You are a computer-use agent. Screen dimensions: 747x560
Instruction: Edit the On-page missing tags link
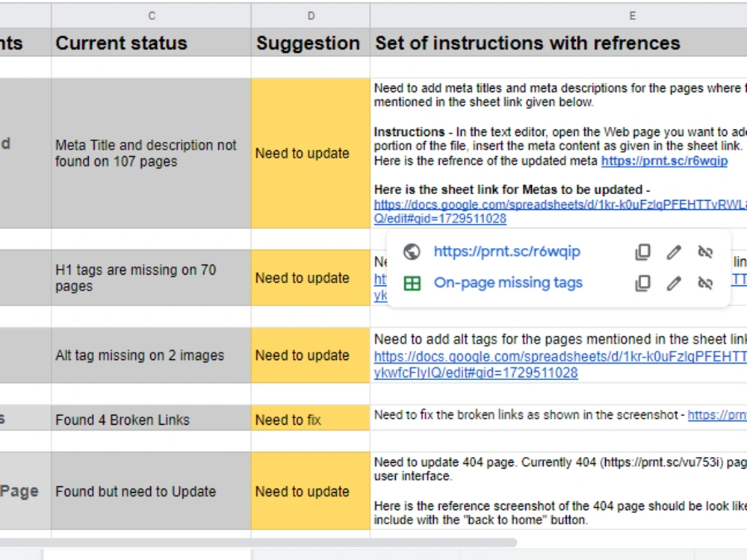pyautogui.click(x=674, y=283)
